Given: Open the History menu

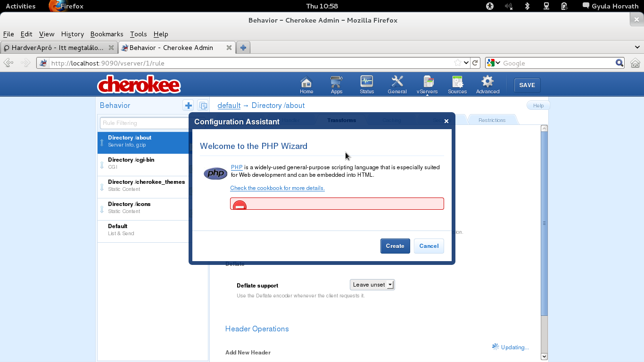Looking at the screenshot, I should point(73,34).
